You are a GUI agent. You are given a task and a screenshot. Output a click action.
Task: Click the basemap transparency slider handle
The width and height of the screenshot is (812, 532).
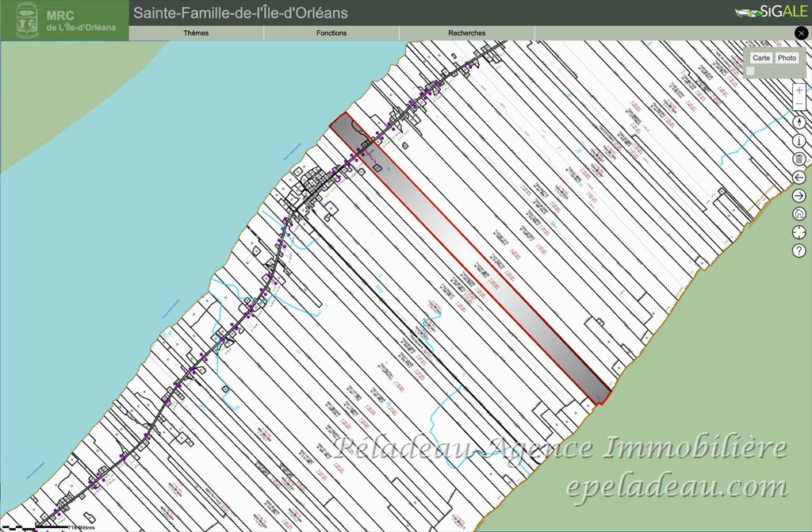click(x=750, y=71)
